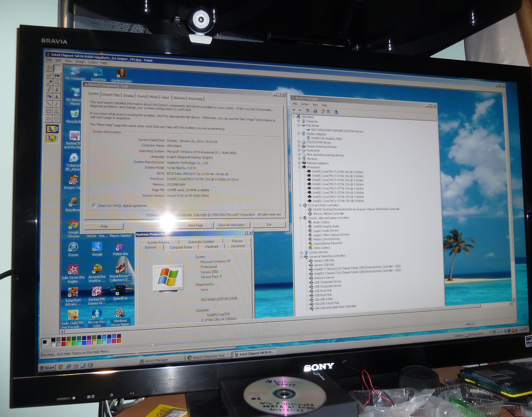This screenshot has height=417, width=532.
Task: Choose the Pencil tool
Action: pos(49,89)
